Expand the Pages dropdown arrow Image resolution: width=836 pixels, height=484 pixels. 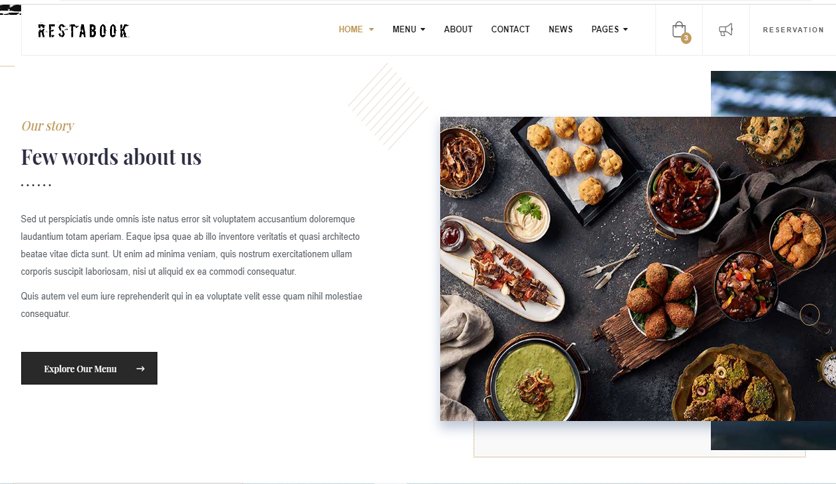[625, 30]
